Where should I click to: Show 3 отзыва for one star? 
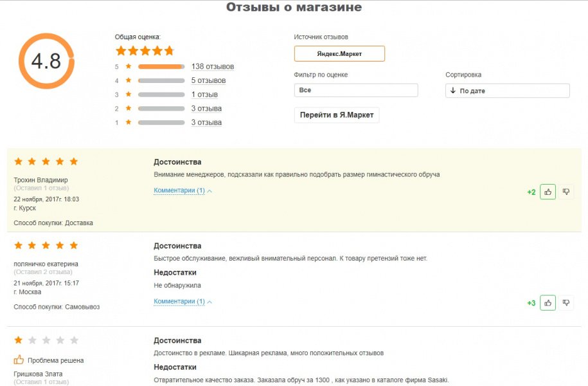206,122
